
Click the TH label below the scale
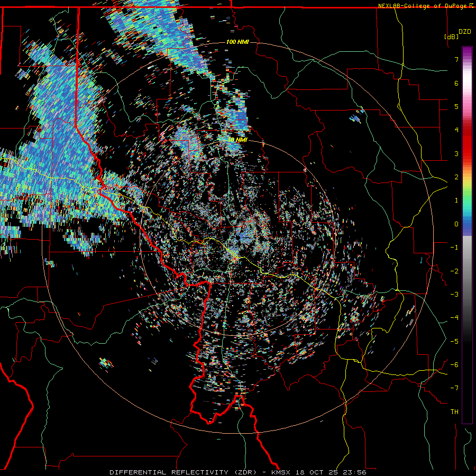[x=454, y=411]
